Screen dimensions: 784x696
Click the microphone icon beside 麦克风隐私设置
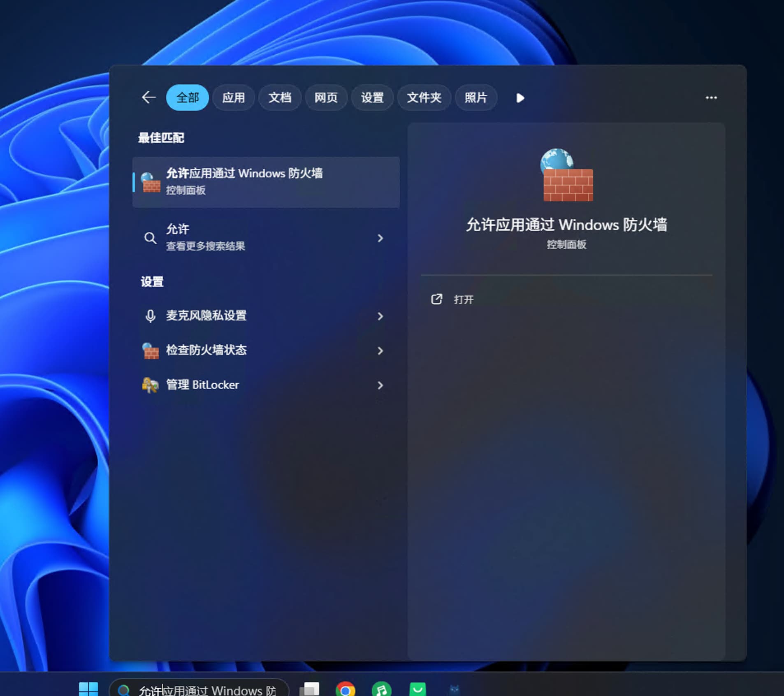click(151, 316)
